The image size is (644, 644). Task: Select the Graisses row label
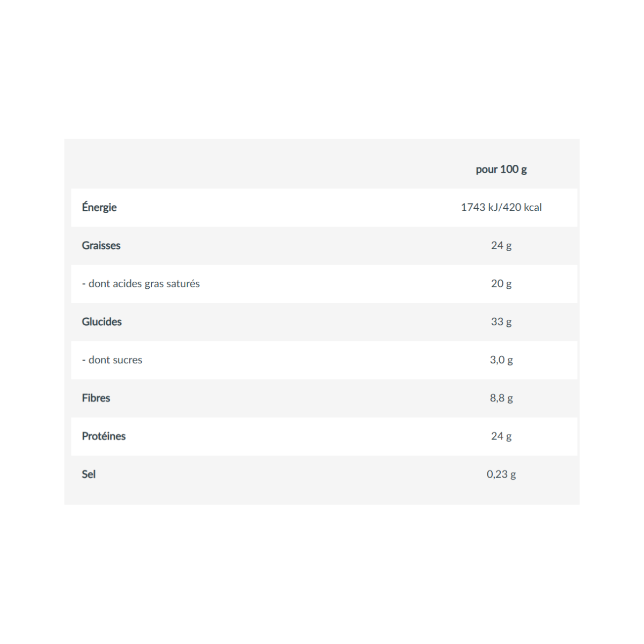coord(101,245)
